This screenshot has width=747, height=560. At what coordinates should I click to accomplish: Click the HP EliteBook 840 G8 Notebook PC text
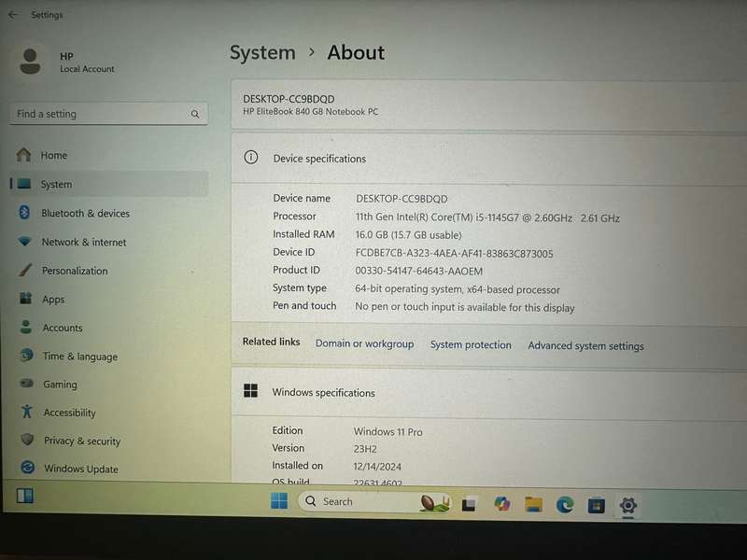pyautogui.click(x=310, y=112)
